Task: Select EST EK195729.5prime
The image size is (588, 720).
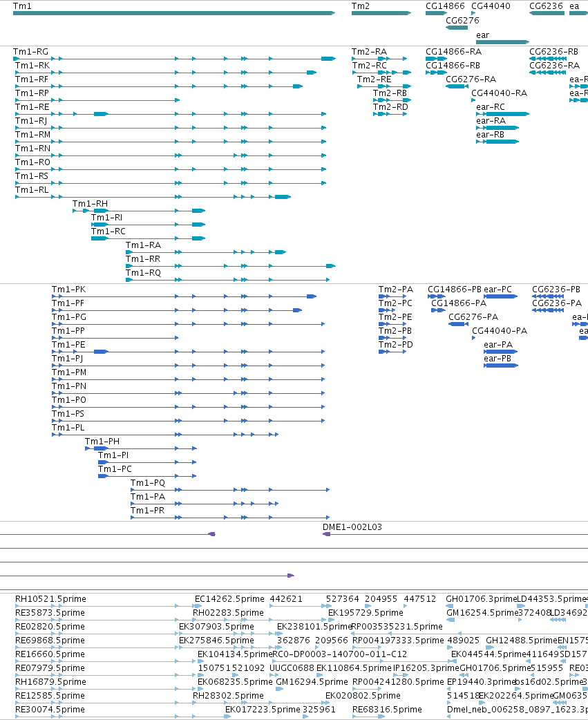Action: 332,620
